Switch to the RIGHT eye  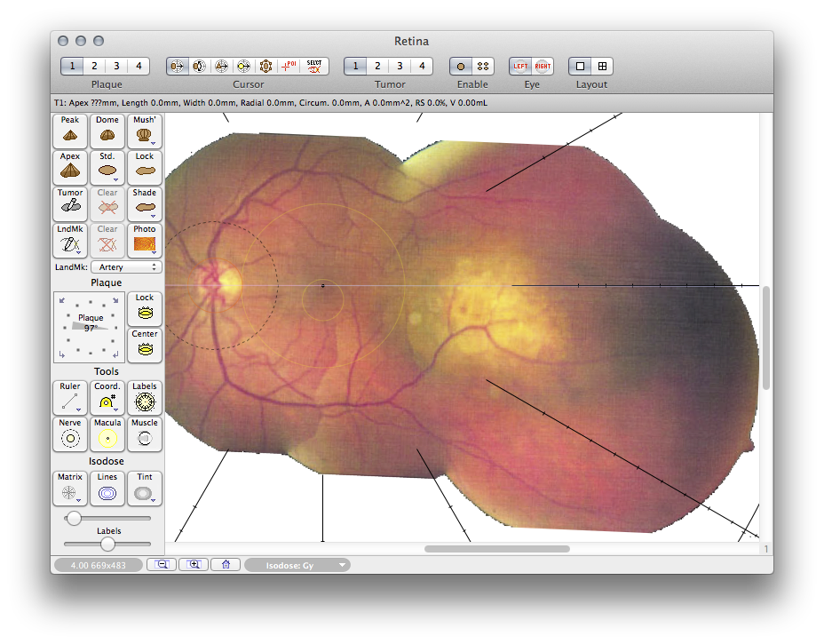543,66
